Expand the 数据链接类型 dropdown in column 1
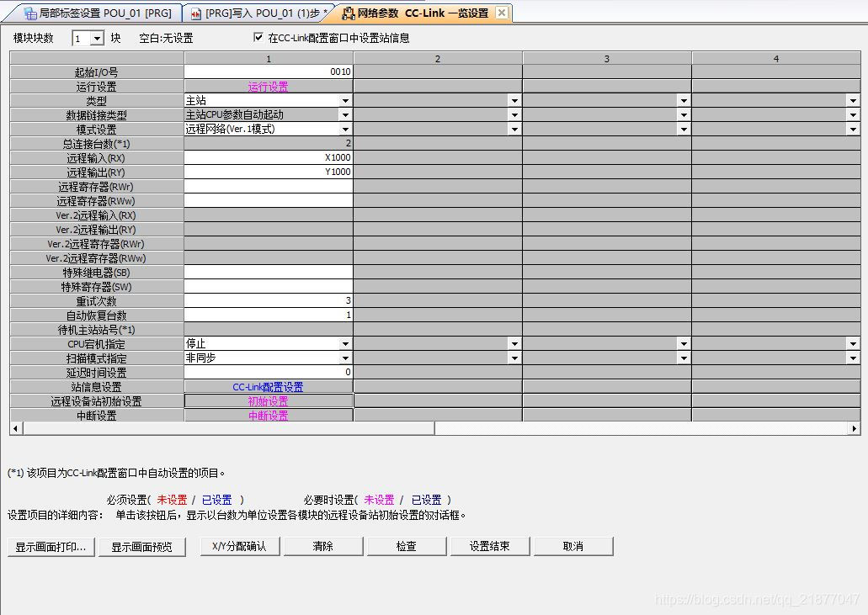The width and height of the screenshot is (868, 615). pos(345,115)
